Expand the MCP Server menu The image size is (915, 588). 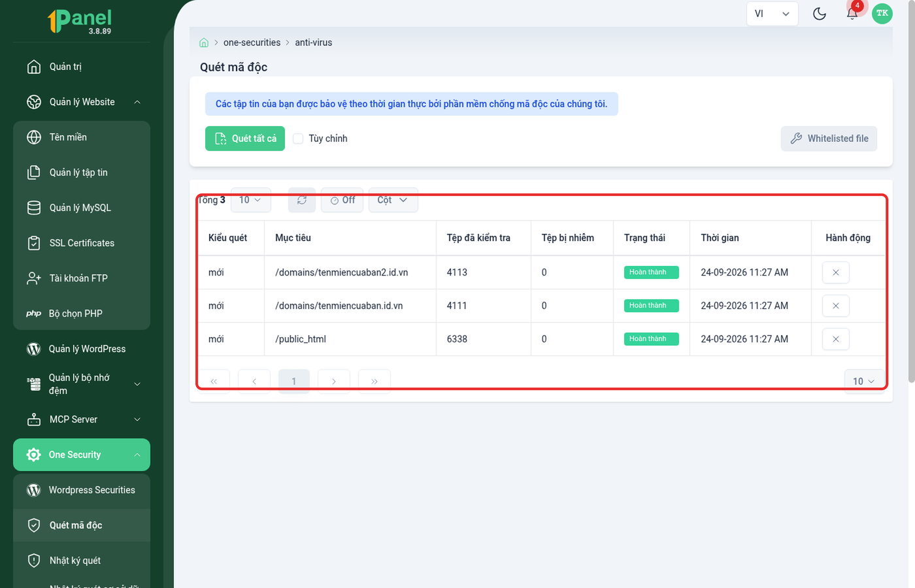click(x=82, y=419)
